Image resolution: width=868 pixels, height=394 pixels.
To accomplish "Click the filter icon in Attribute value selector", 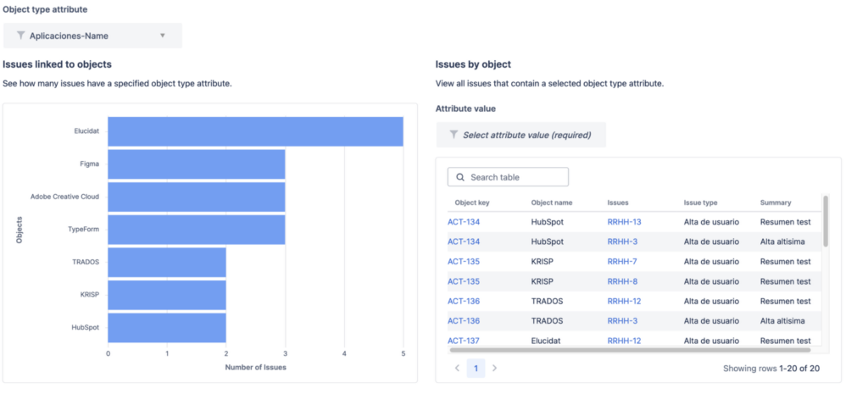I will 453,135.
